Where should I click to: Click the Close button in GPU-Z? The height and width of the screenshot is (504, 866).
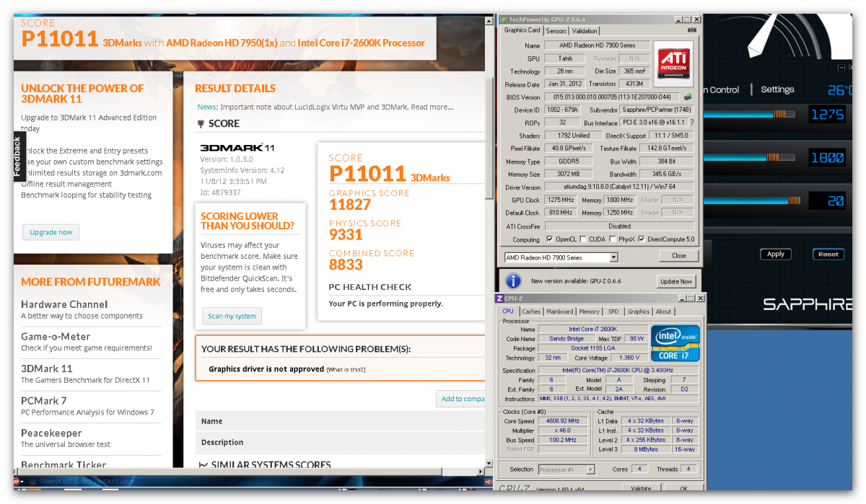(678, 256)
